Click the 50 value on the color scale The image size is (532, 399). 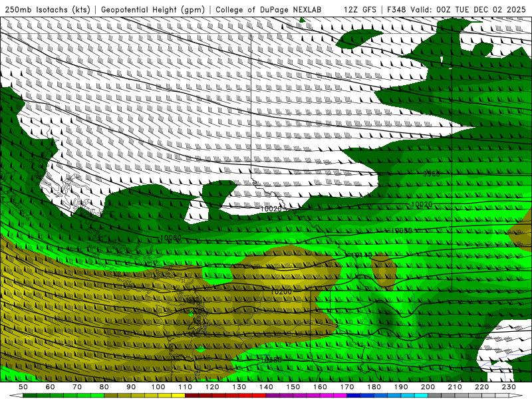(x=23, y=387)
